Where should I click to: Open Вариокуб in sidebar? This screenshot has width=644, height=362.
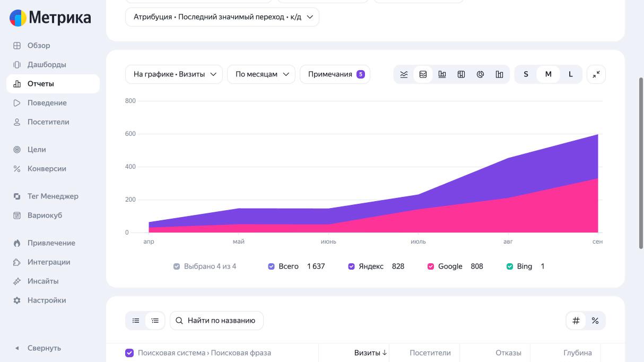pyautogui.click(x=53, y=216)
